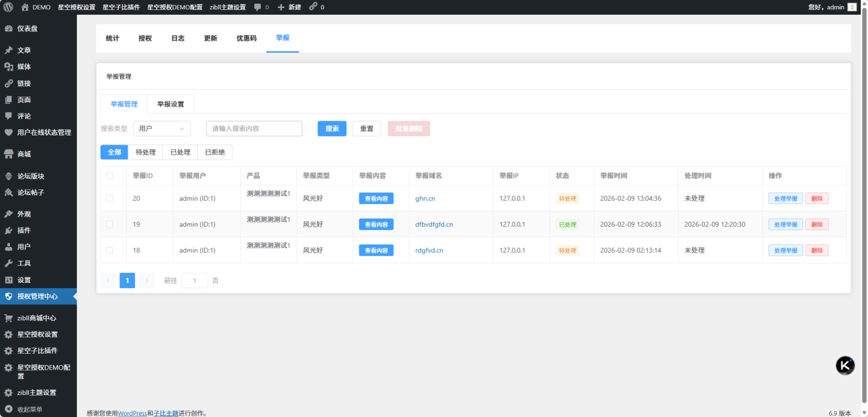This screenshot has height=417, width=868.
Task: Click the WordPress logo icon
Action: [x=8, y=7]
